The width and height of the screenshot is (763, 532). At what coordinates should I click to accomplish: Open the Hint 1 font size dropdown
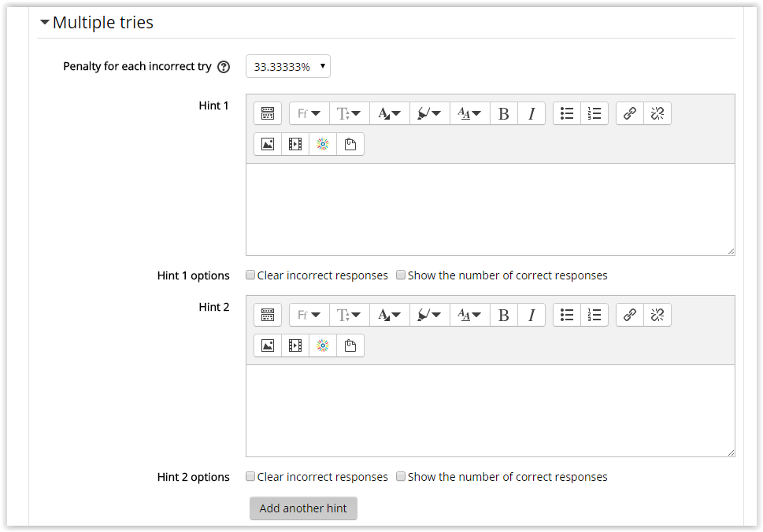[350, 113]
